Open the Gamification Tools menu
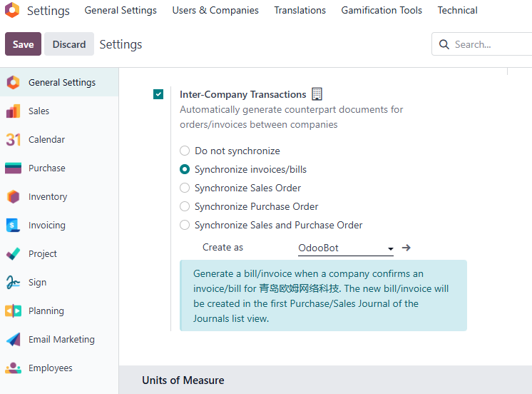 point(382,10)
